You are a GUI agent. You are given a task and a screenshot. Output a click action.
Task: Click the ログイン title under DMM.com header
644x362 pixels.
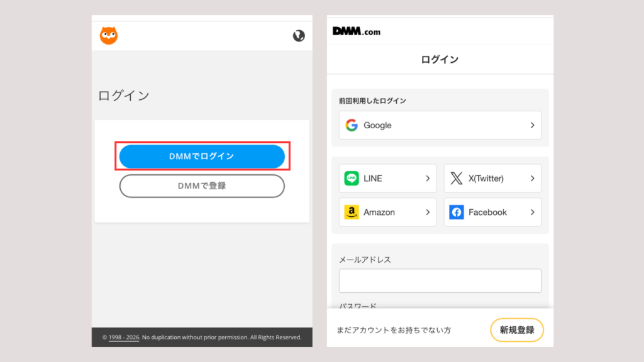point(440,60)
